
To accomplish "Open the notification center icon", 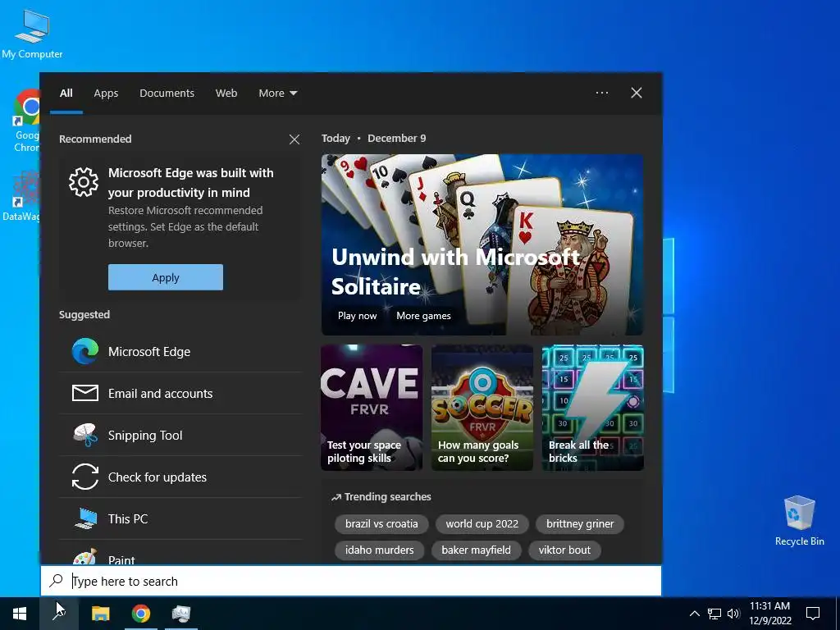I will click(813, 614).
